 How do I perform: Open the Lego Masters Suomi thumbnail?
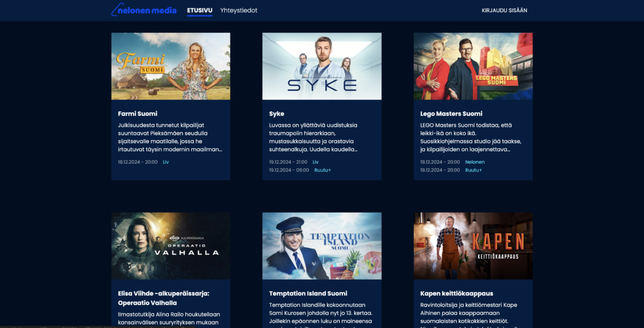pyautogui.click(x=473, y=66)
